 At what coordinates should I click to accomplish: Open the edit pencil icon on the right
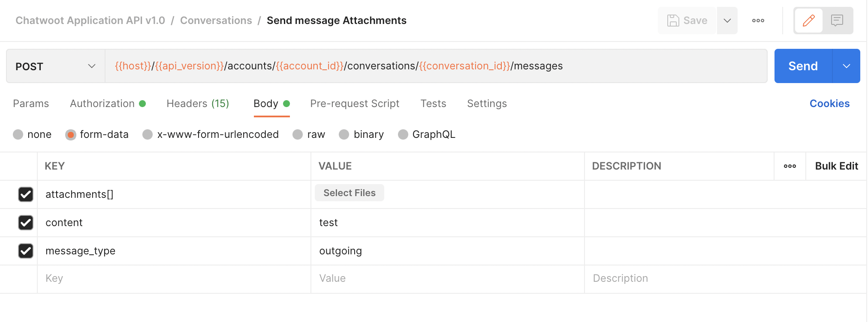click(x=808, y=20)
